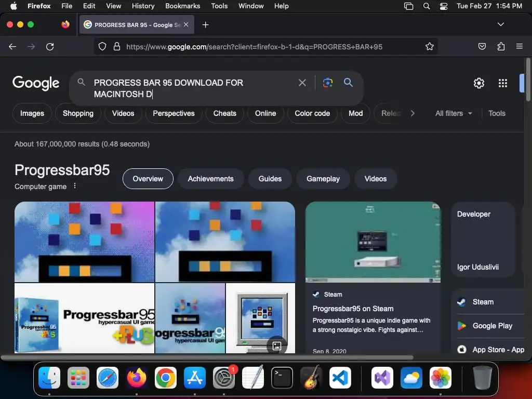
Task: Open Google Chrome from the Dock
Action: 166,378
